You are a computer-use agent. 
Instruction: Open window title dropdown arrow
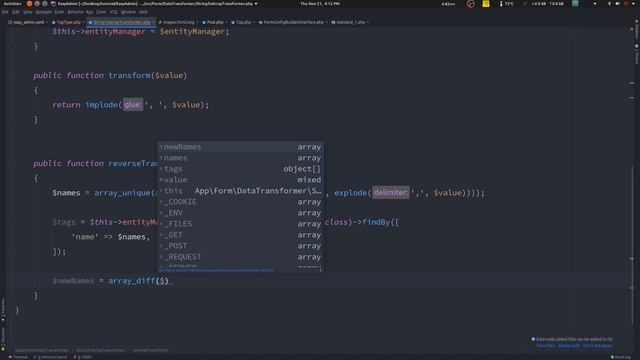pyautogui.click(x=256, y=4)
